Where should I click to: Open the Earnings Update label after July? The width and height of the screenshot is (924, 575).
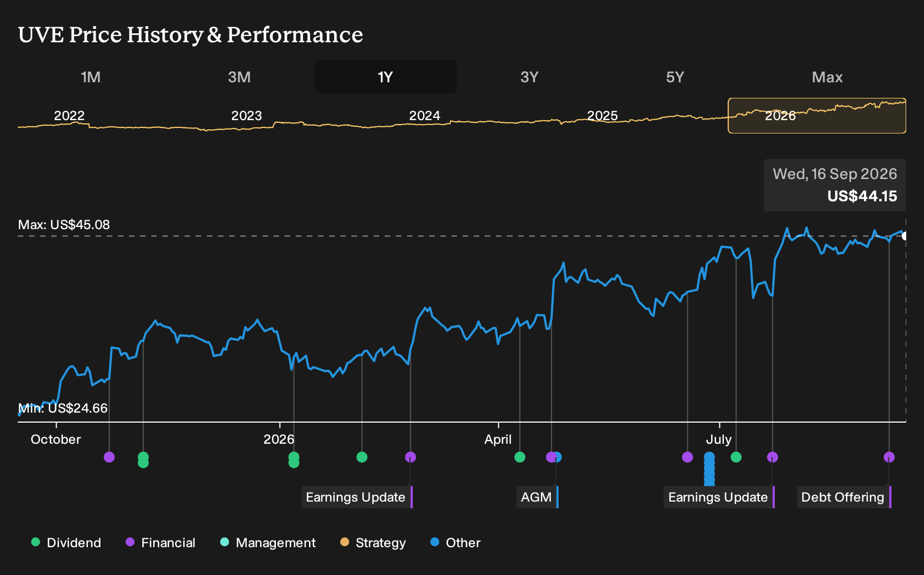pos(719,497)
